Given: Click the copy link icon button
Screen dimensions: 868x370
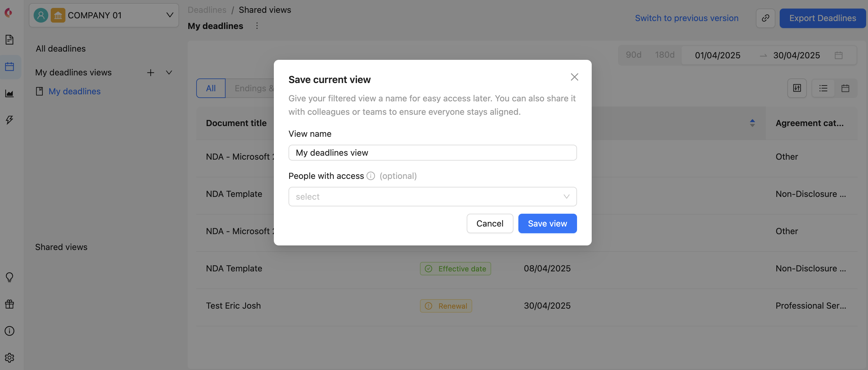Looking at the screenshot, I should 765,18.
